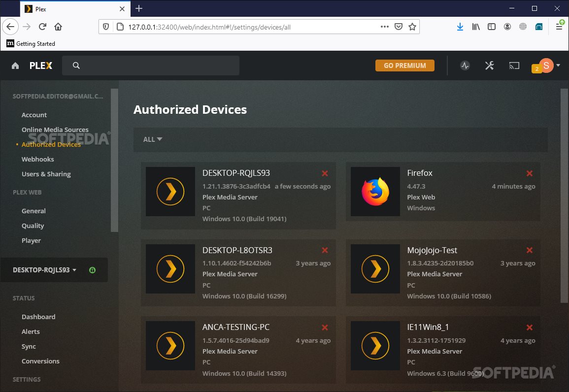The height and width of the screenshot is (392, 569).
Task: Click the GO PREMIUM button
Action: pyautogui.click(x=404, y=65)
